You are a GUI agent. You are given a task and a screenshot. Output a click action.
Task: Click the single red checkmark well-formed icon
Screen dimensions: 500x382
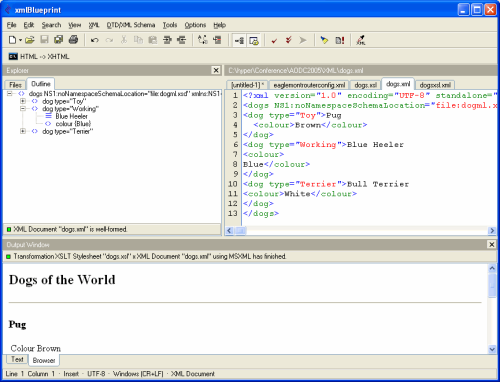tap(274, 41)
